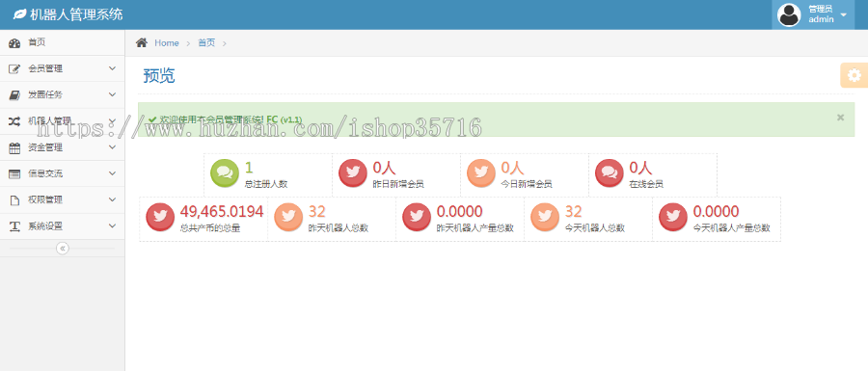Click the 资金管理 calendar icon
Viewport: 868px width, 371px height.
point(14,147)
